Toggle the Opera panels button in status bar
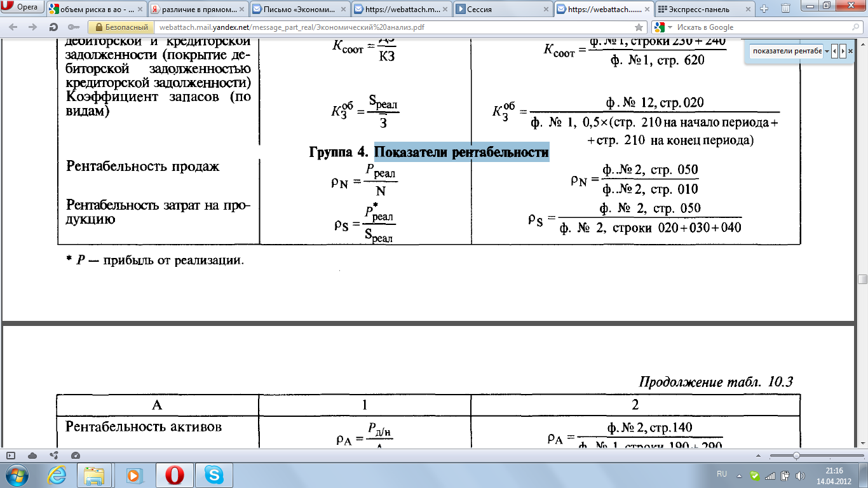The width and height of the screenshot is (868, 488). [x=10, y=455]
